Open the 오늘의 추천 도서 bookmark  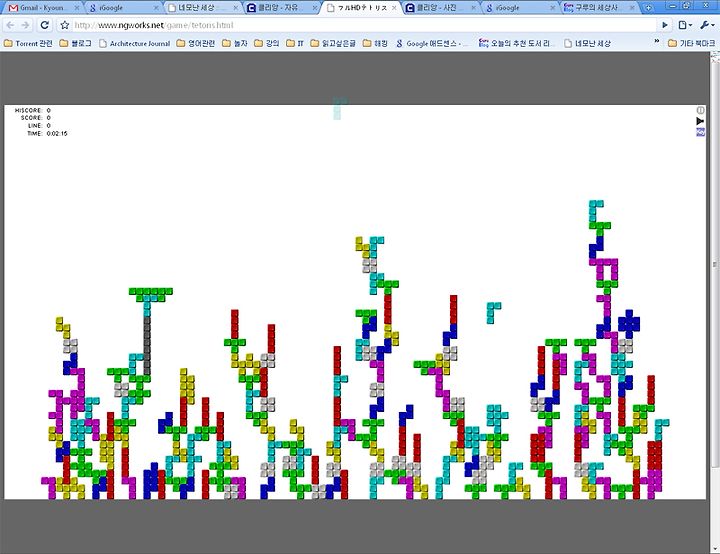[518, 43]
